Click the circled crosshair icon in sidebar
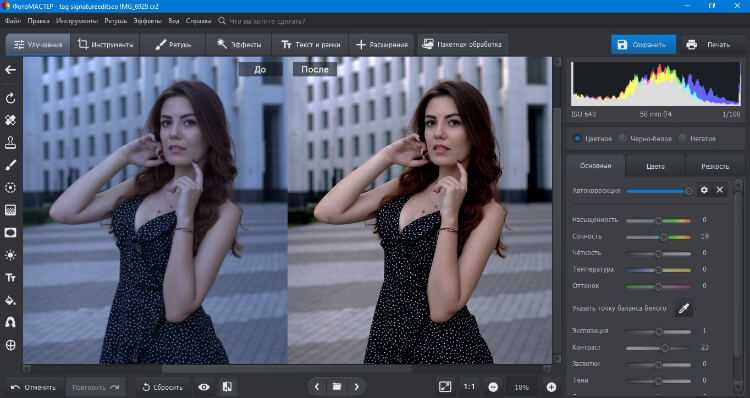 click(11, 345)
